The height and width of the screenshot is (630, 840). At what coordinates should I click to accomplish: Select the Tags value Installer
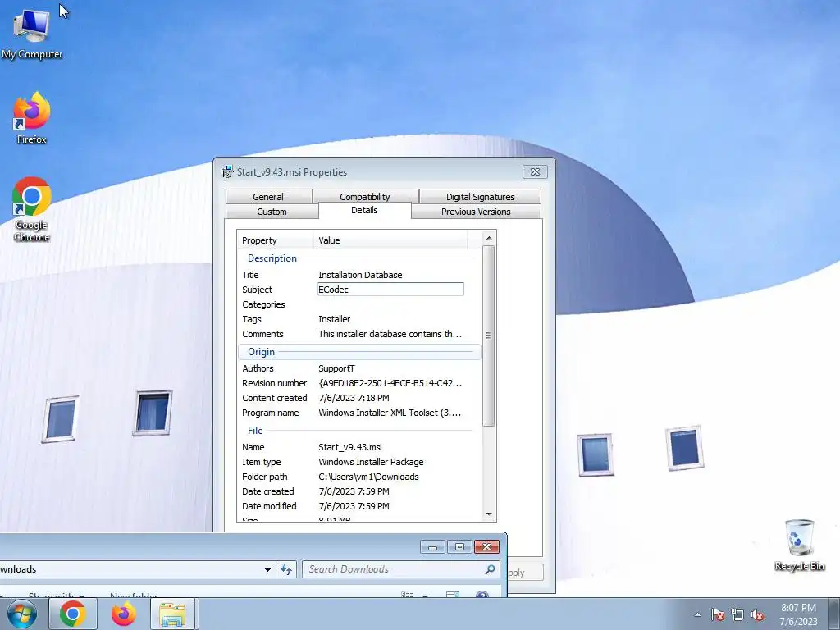pyautogui.click(x=335, y=319)
